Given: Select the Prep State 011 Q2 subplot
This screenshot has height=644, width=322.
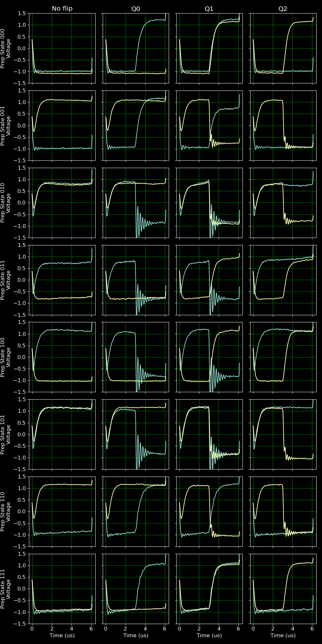Looking at the screenshot, I should (283, 280).
